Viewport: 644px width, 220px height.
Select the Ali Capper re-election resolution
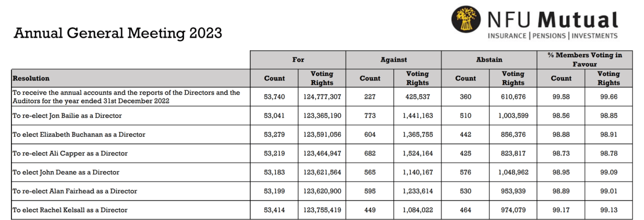70,153
